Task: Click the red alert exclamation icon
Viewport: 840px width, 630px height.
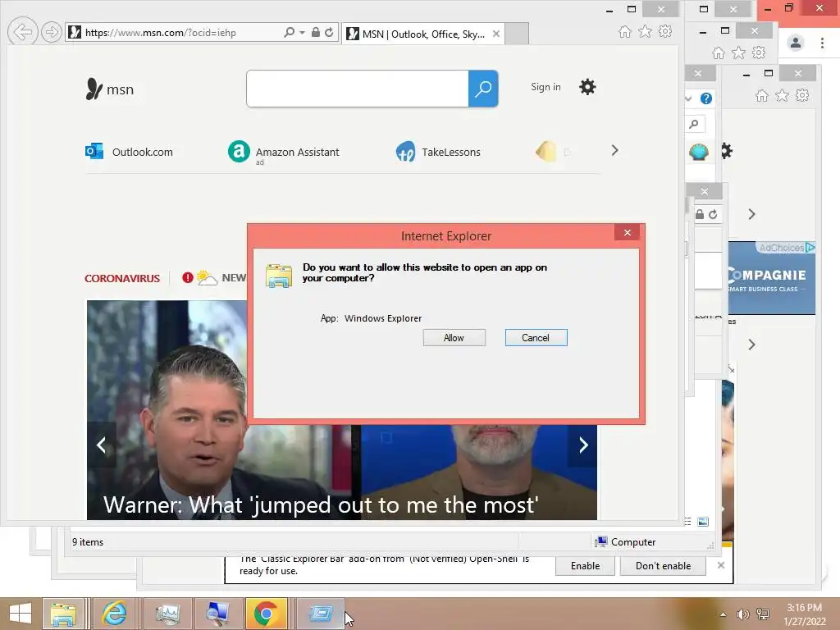Action: pos(187,277)
